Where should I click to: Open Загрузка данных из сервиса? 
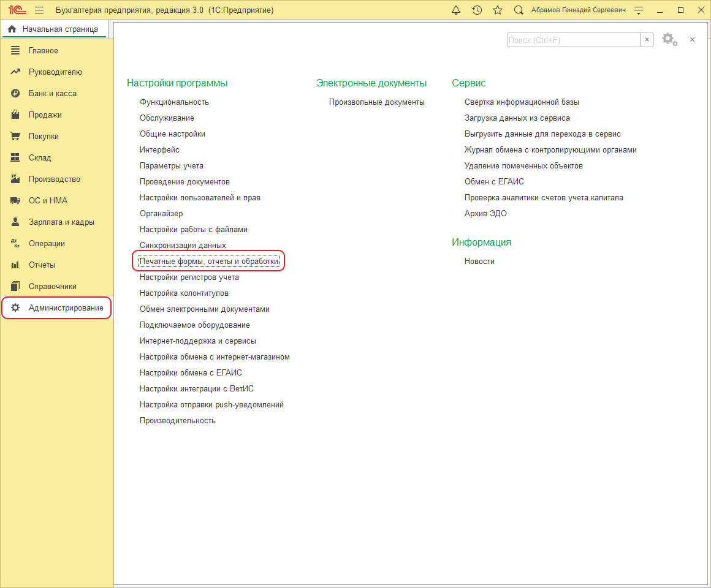point(517,118)
